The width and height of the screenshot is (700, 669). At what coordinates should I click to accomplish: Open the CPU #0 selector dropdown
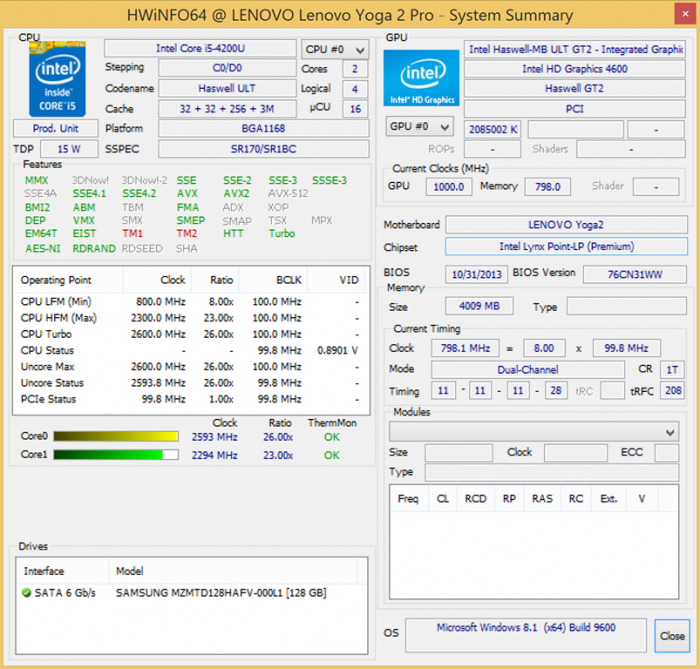click(x=334, y=49)
